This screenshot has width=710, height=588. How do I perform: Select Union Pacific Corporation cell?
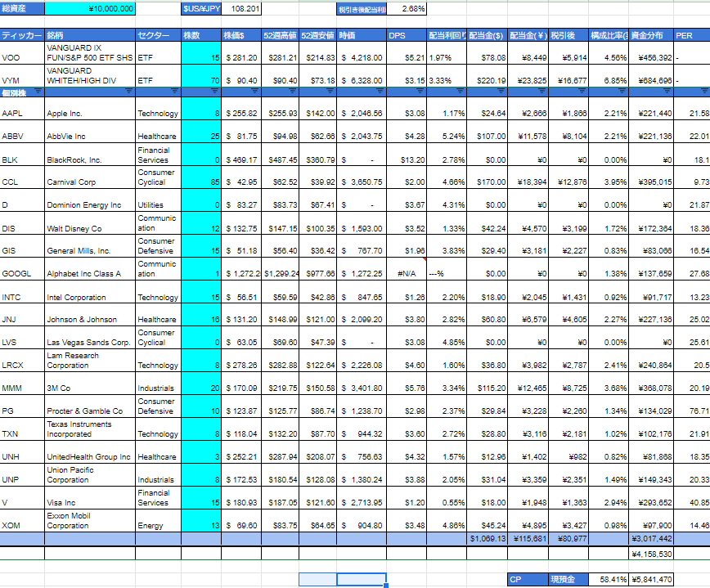(90, 475)
